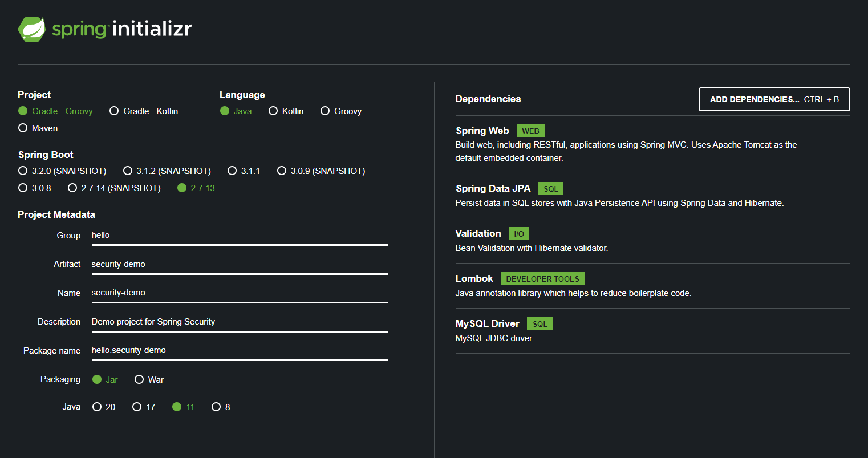Select Spring Boot 3.1.1
This screenshot has height=458, width=868.
click(x=244, y=171)
